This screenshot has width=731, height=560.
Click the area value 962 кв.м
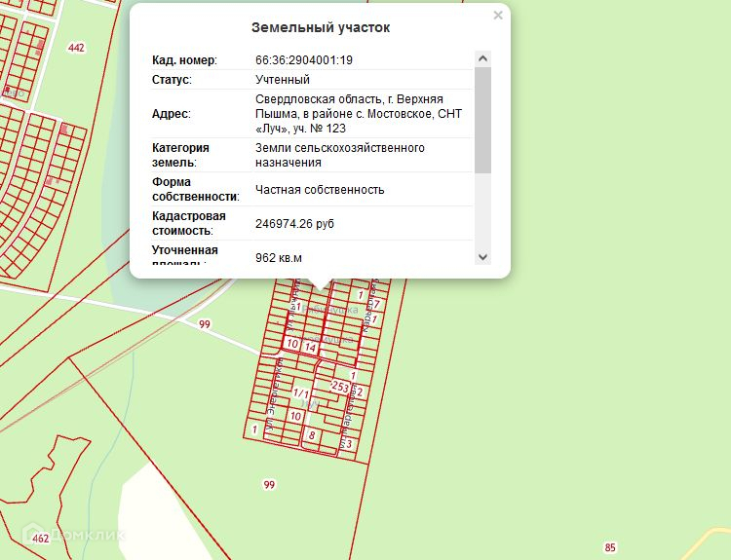click(x=279, y=258)
